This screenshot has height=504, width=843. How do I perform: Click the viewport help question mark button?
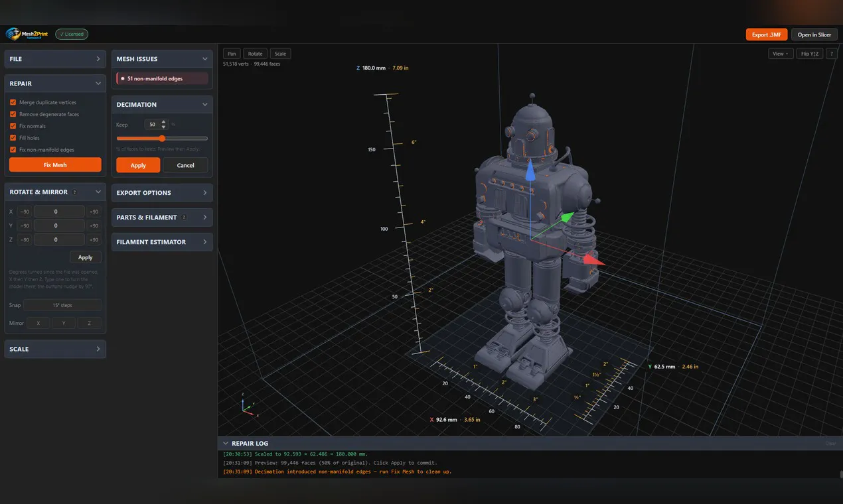(x=832, y=54)
